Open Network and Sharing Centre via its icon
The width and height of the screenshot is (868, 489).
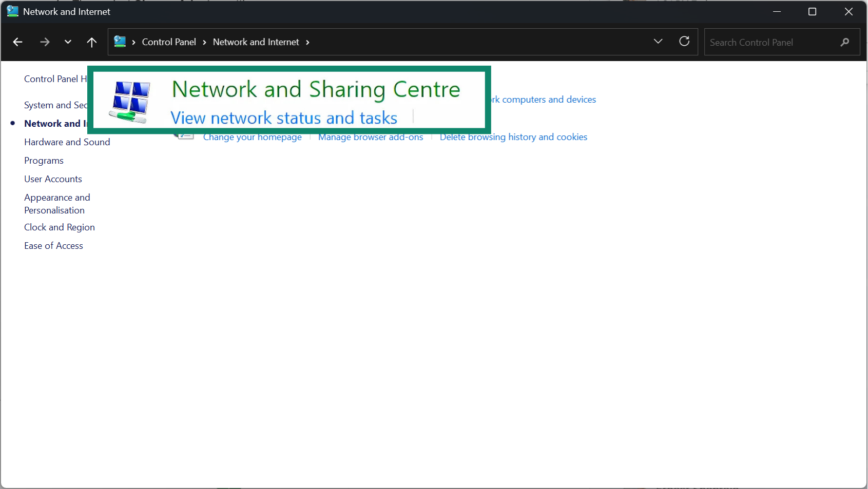(x=130, y=101)
